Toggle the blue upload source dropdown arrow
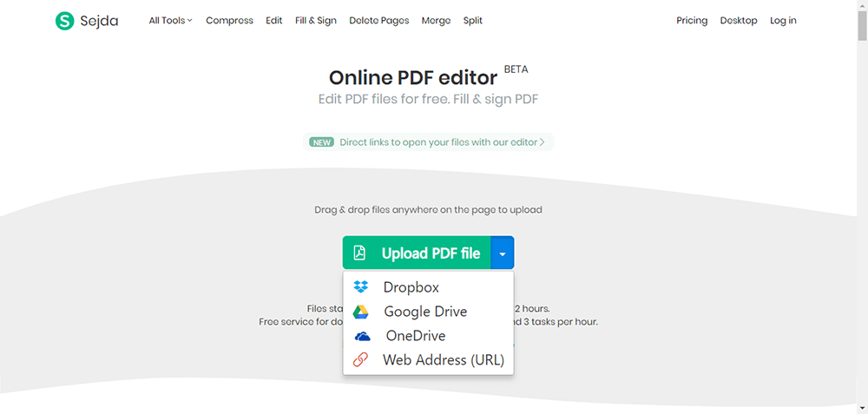Image resolution: width=868 pixels, height=414 pixels. [x=503, y=253]
